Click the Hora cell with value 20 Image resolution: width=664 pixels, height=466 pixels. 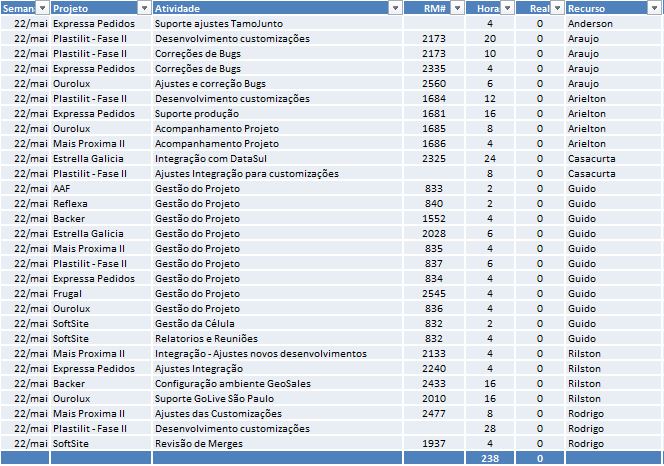(x=490, y=39)
